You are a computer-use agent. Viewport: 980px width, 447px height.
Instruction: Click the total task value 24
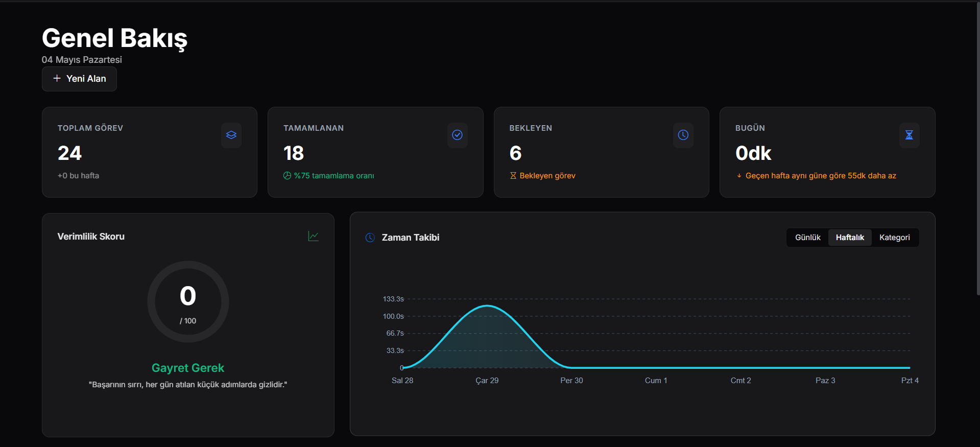69,153
